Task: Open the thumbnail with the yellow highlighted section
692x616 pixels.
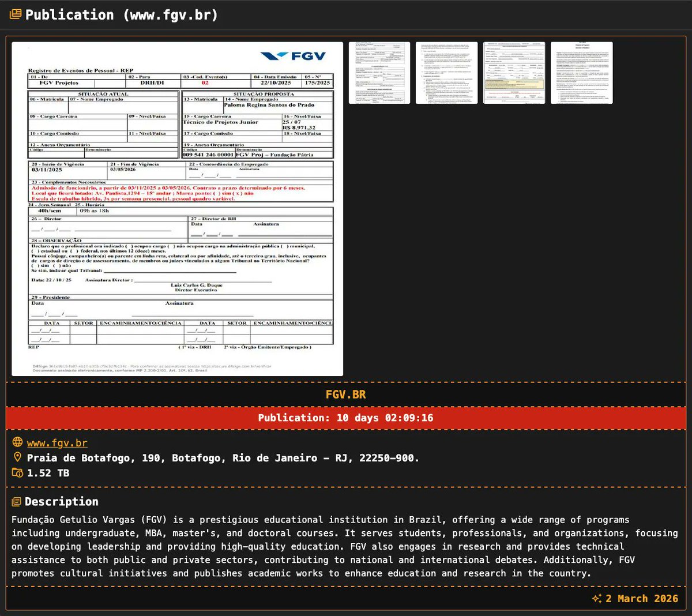Action: (x=514, y=71)
